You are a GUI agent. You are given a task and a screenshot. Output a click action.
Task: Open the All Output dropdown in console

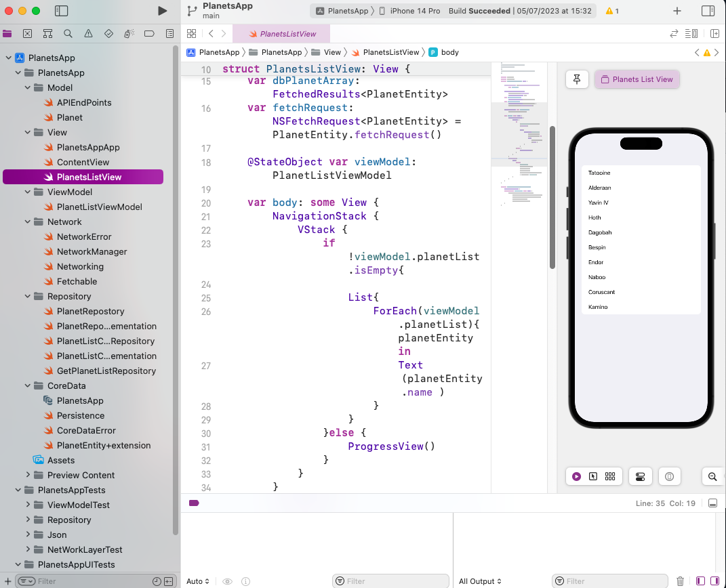479,581
